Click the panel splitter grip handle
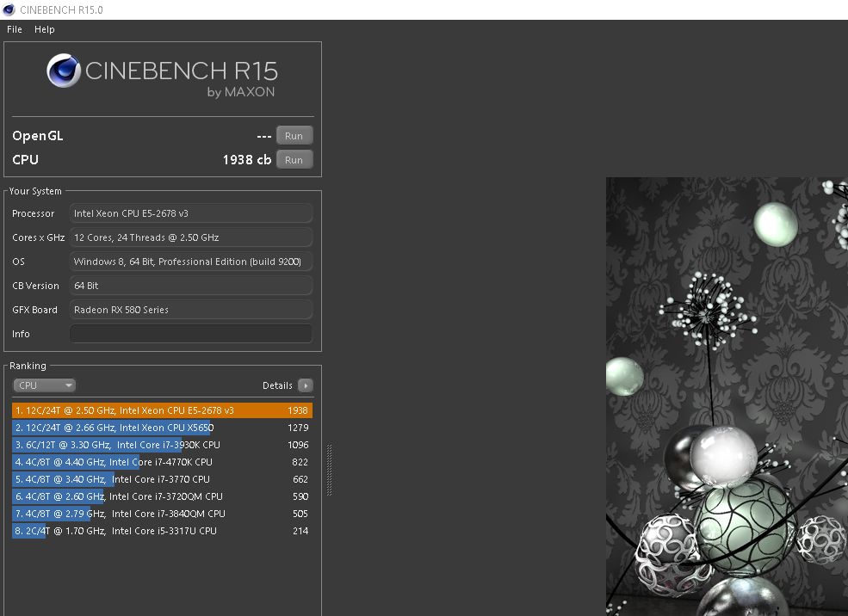This screenshot has height=616, width=848. click(330, 470)
